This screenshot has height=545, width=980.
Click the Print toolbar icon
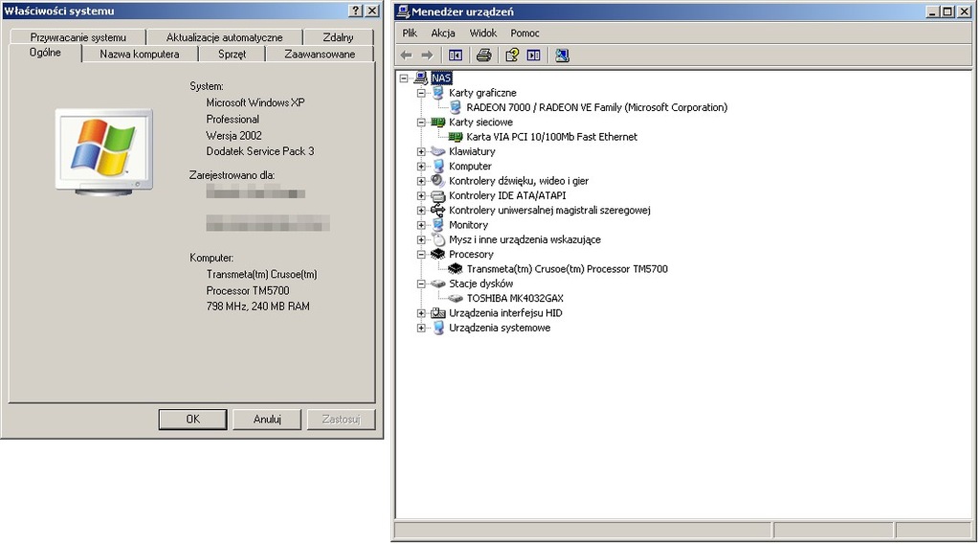483,55
